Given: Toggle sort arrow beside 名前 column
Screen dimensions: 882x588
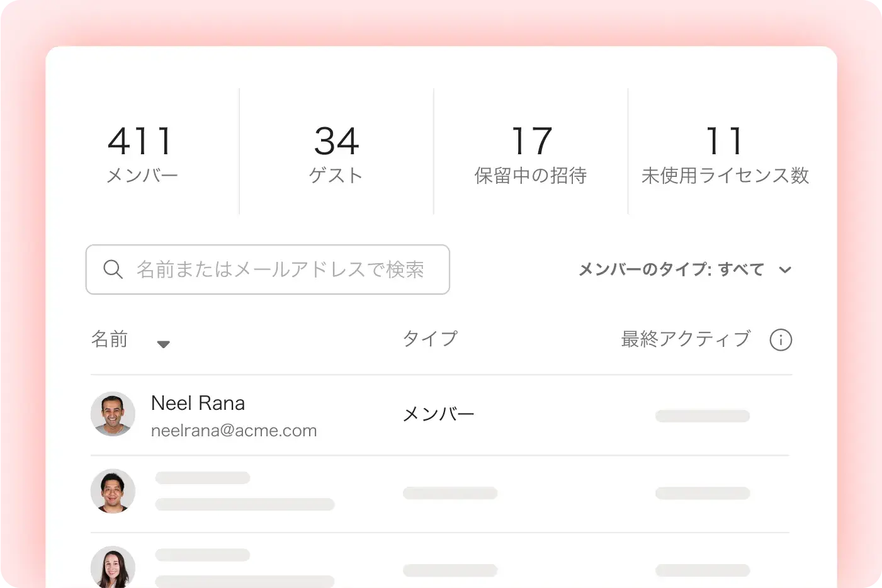Looking at the screenshot, I should 164,344.
